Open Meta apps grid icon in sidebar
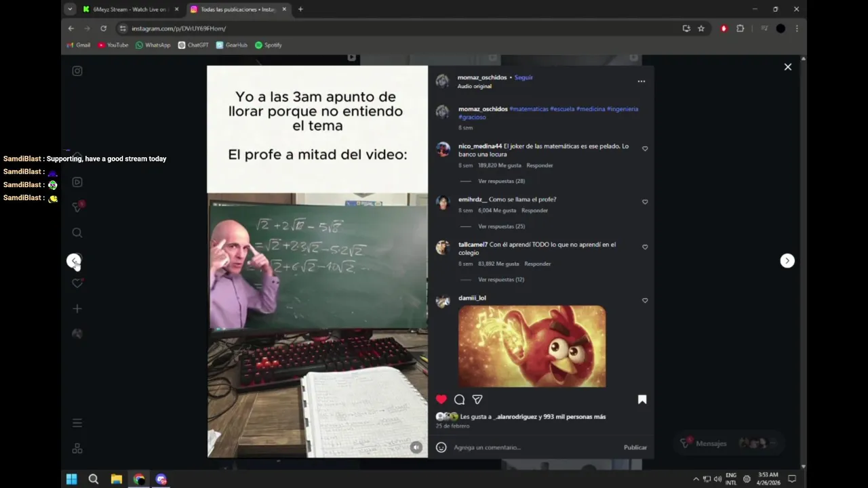868x488 pixels. pos(77,448)
